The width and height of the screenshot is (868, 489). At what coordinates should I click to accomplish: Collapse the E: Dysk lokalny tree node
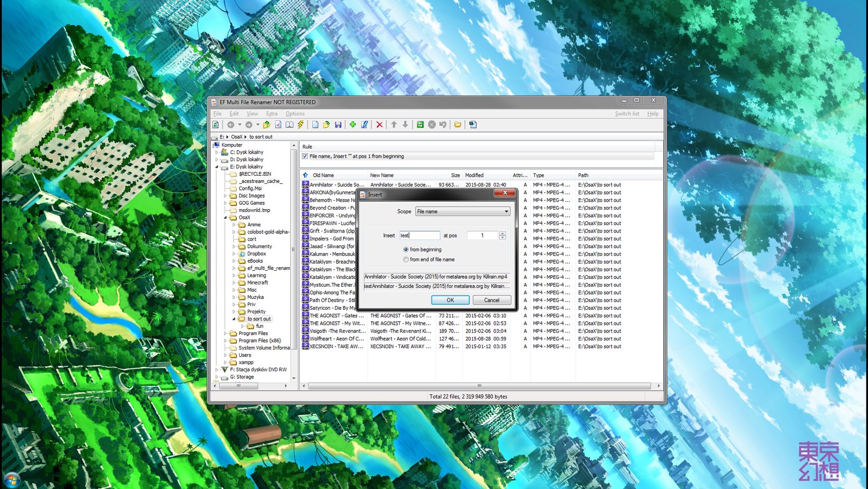(217, 167)
